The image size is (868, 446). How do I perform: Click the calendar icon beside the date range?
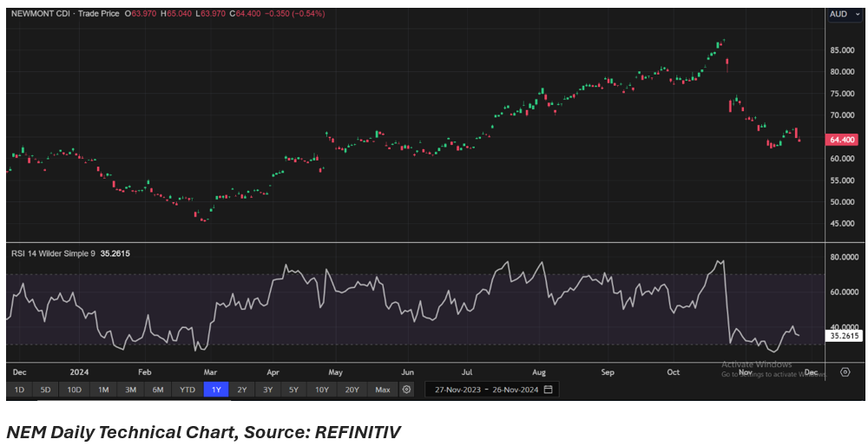[548, 390]
